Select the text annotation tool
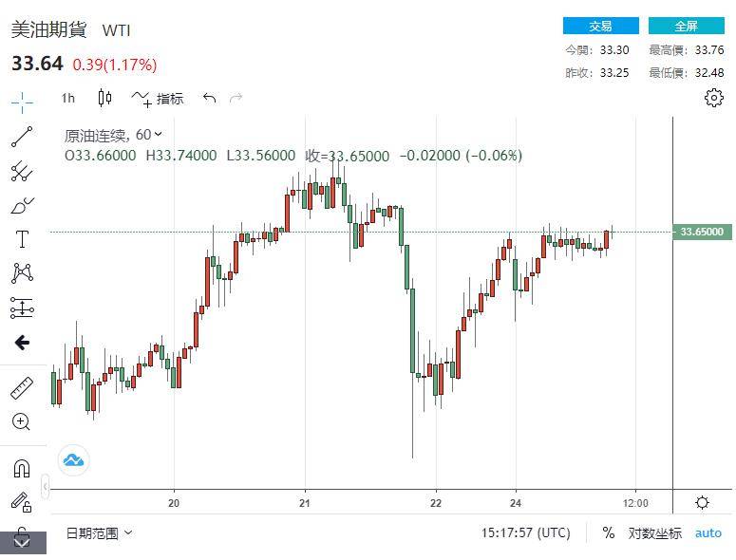The width and height of the screenshot is (736, 560). tap(22, 239)
